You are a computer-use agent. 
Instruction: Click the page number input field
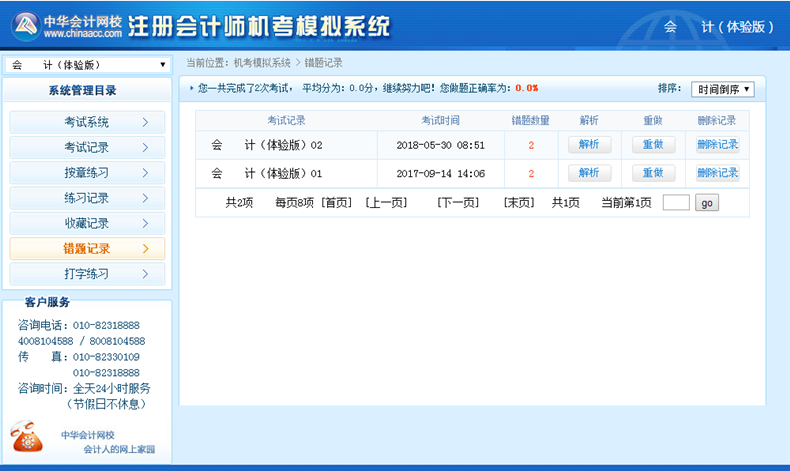tap(676, 203)
